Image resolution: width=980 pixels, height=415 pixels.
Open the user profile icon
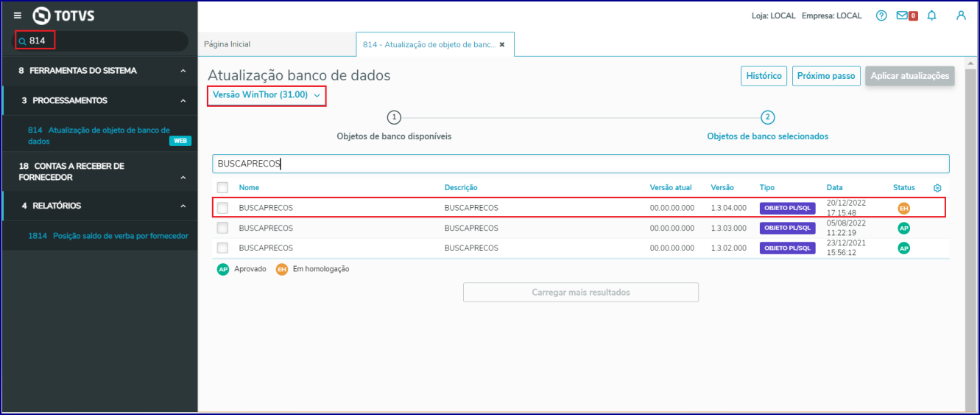coord(961,15)
